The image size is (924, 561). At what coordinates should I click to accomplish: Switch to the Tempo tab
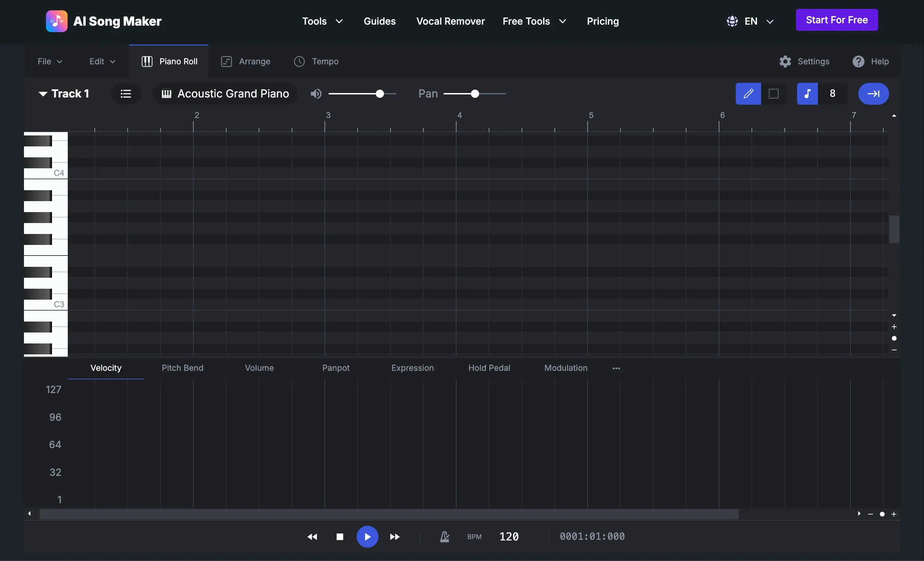click(x=316, y=62)
